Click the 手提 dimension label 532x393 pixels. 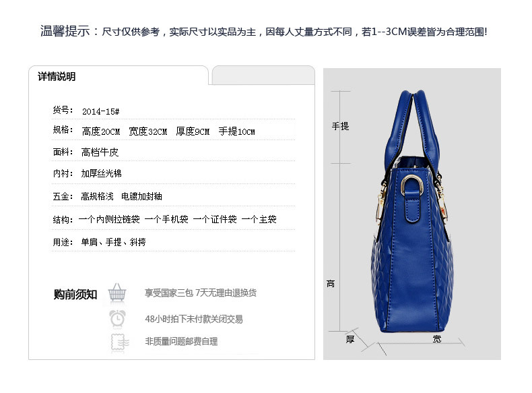pyautogui.click(x=340, y=126)
